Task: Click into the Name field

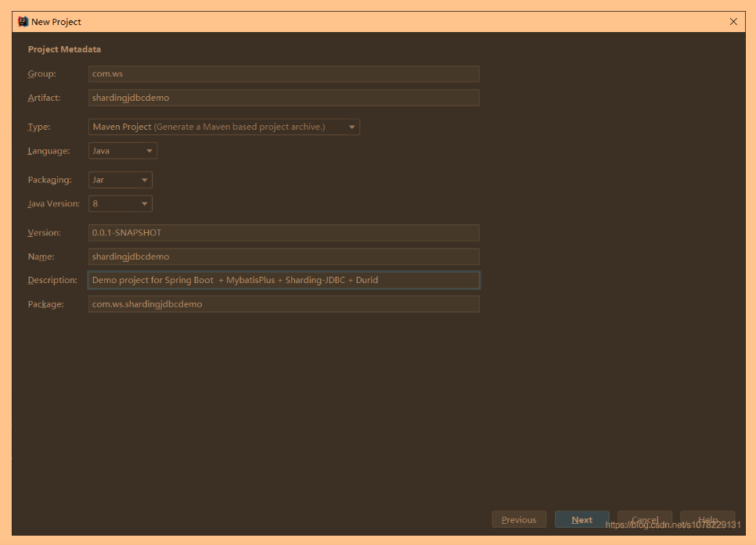Action: coord(283,256)
